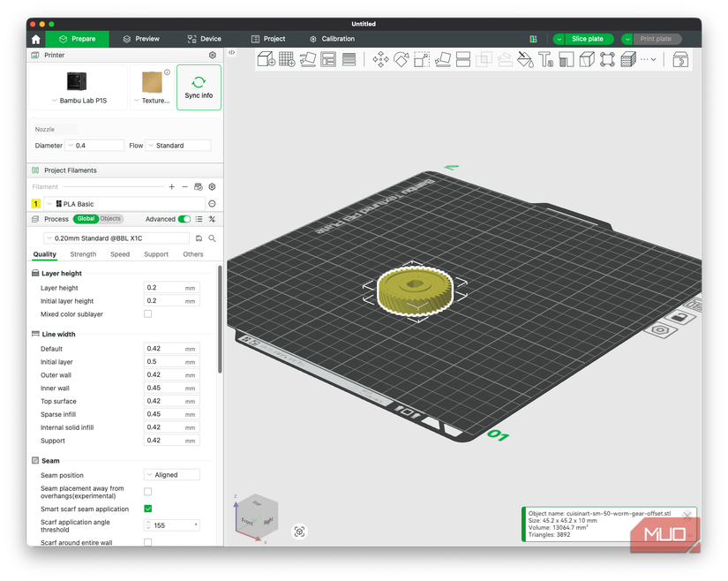Click the reset camera view icon

pos(299,532)
